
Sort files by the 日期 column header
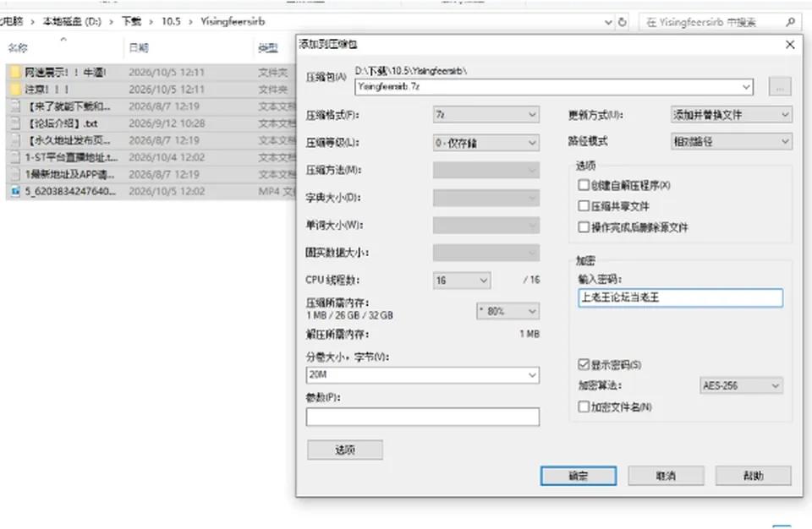(x=139, y=48)
